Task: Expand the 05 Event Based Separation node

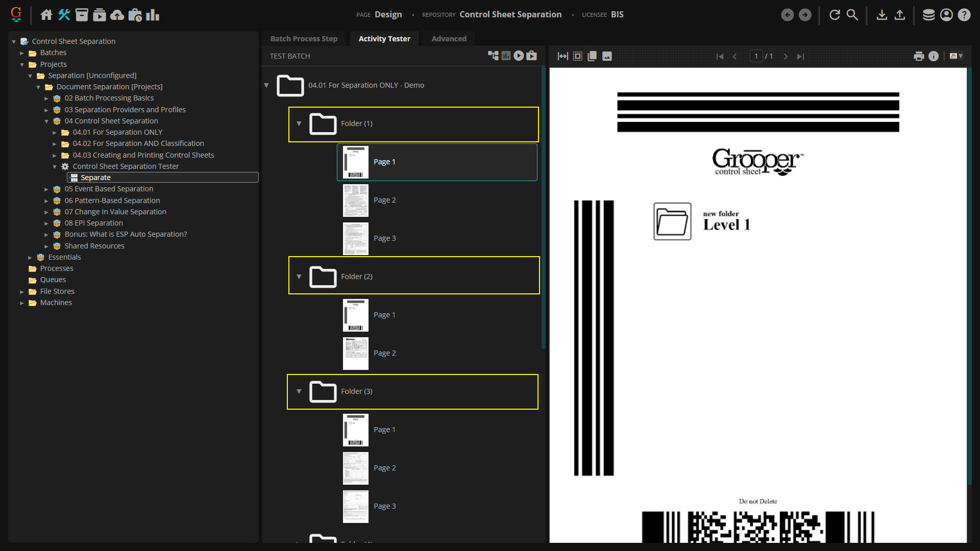Action: (x=46, y=189)
